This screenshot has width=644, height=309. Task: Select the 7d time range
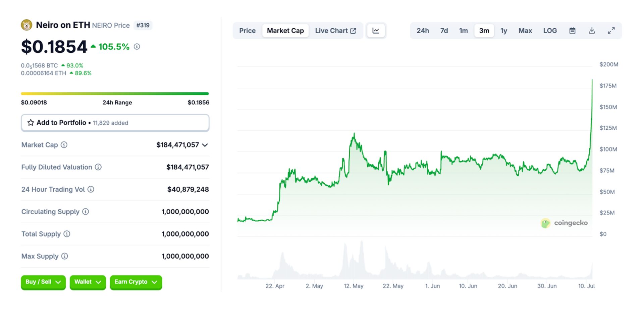[444, 31]
